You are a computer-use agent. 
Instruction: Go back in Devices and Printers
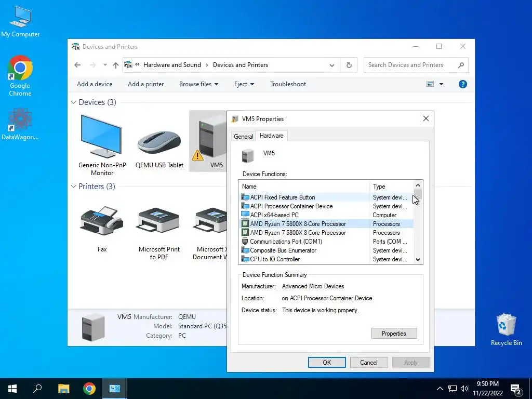tap(77, 65)
